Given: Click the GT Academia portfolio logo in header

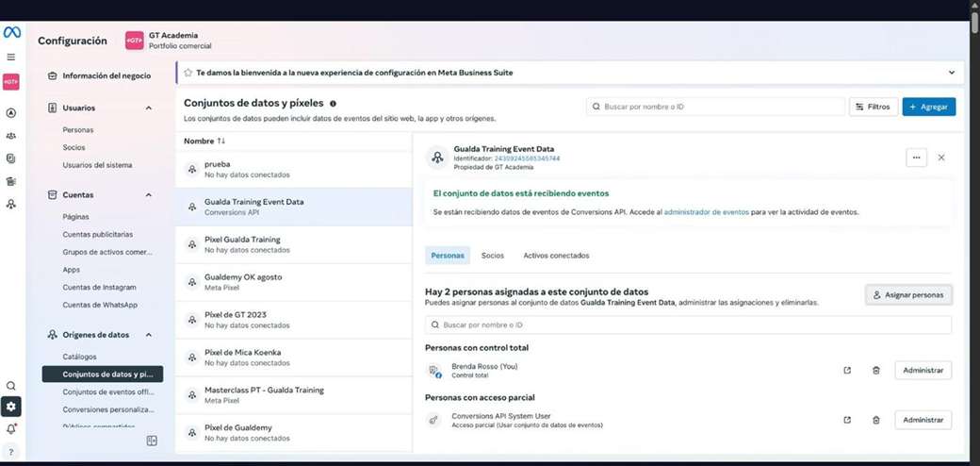Looking at the screenshot, I should [x=135, y=40].
